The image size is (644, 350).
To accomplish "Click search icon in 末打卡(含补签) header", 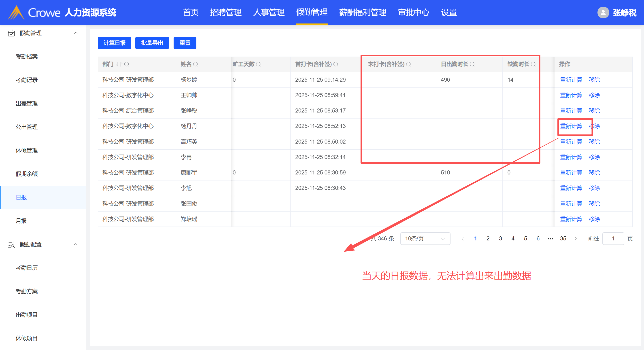I will (408, 64).
